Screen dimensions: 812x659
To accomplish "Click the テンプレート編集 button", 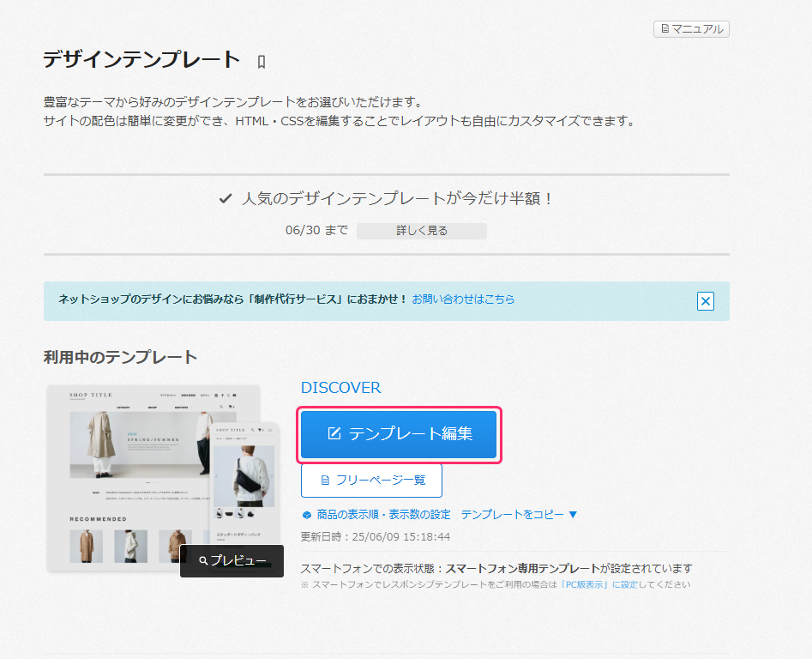I will pyautogui.click(x=399, y=435).
